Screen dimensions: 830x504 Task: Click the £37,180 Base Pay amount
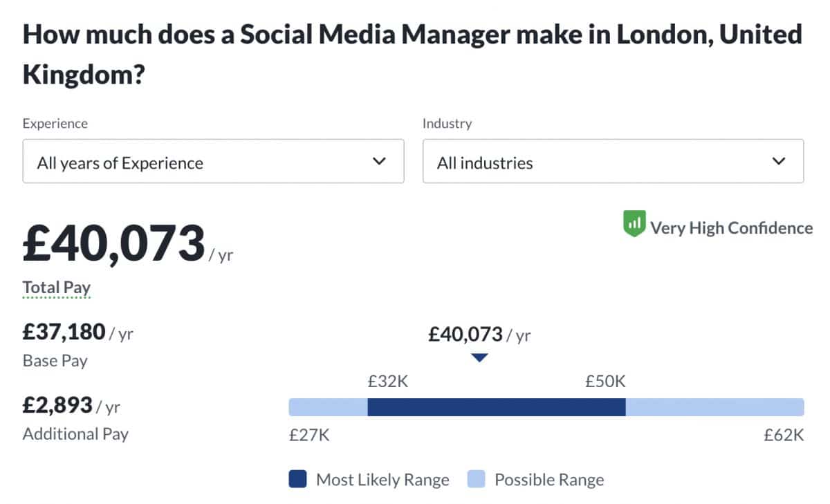tap(64, 333)
